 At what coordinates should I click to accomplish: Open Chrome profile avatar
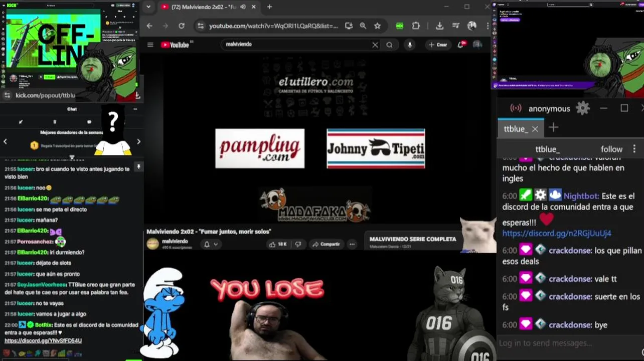point(471,26)
